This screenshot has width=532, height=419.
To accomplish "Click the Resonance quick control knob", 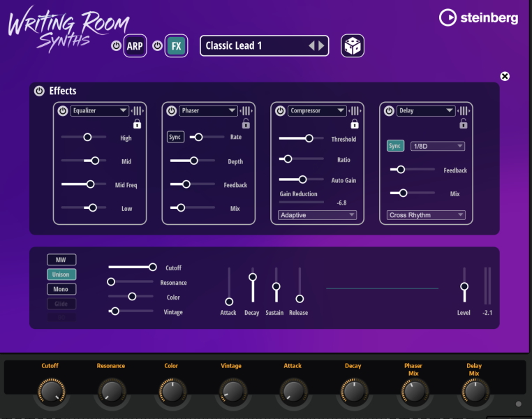I will tap(112, 392).
